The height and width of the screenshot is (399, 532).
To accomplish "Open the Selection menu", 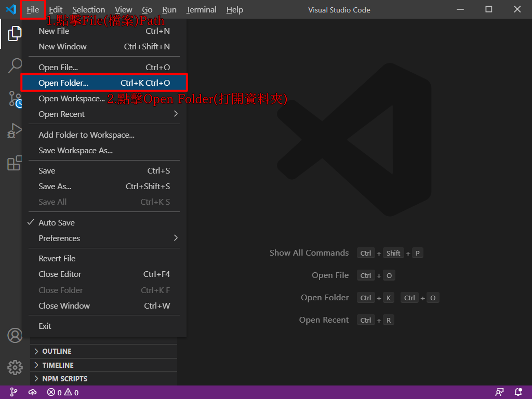I will (88, 10).
